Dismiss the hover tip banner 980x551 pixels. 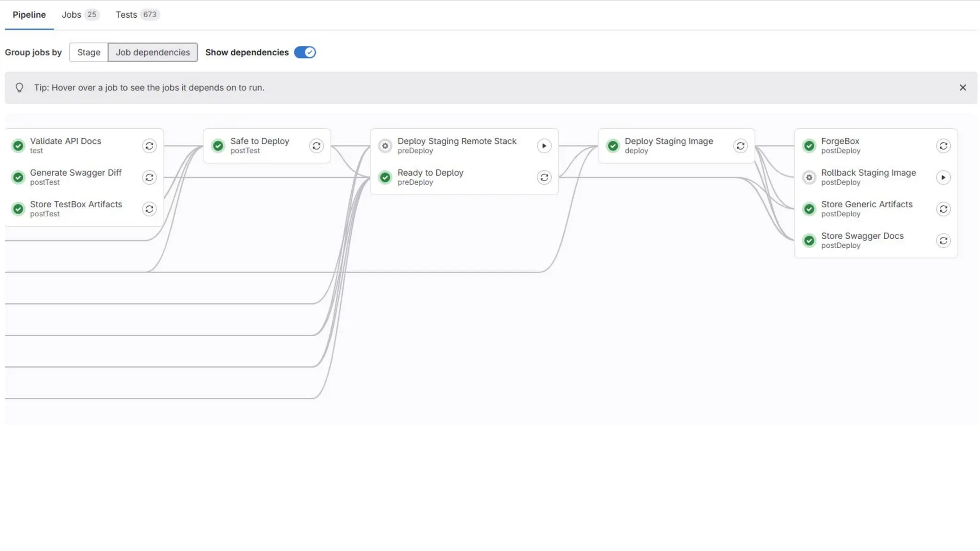(963, 88)
